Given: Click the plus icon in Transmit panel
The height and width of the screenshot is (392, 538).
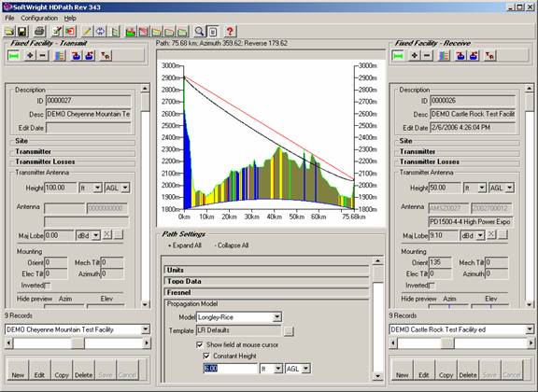Looking at the screenshot, I should (30, 55).
